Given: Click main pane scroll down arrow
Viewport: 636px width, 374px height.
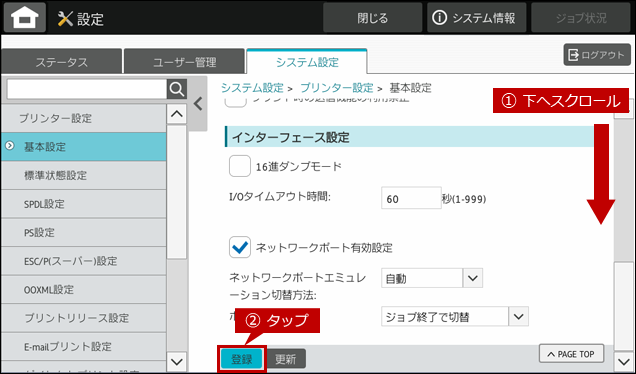Looking at the screenshot, I should [623, 360].
